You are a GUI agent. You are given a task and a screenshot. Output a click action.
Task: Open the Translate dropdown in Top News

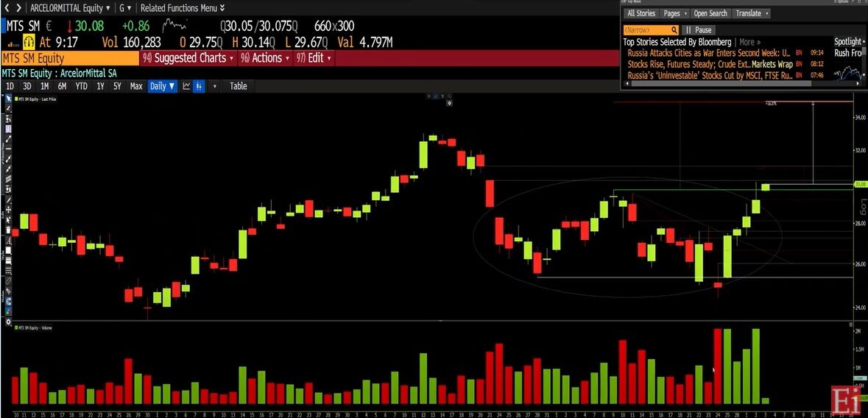point(751,13)
